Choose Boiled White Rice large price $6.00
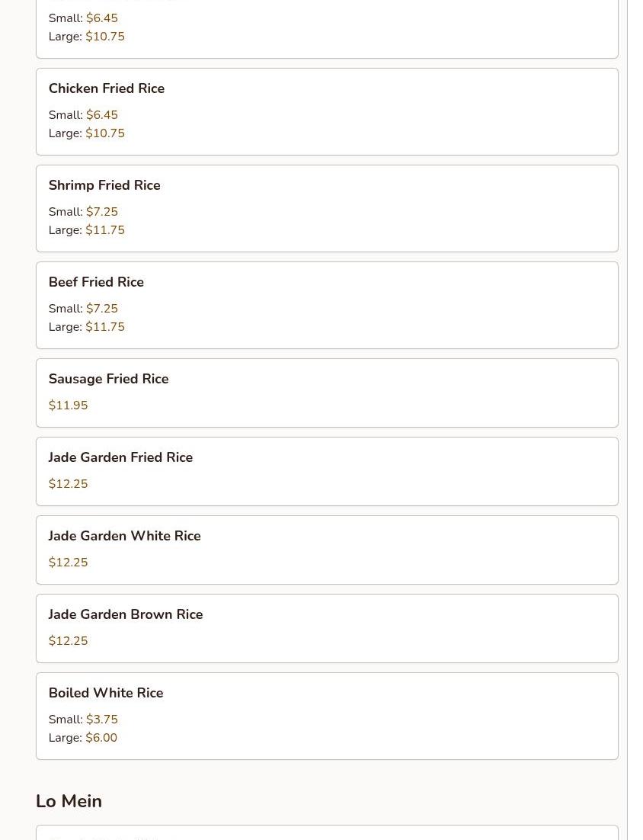 101,738
